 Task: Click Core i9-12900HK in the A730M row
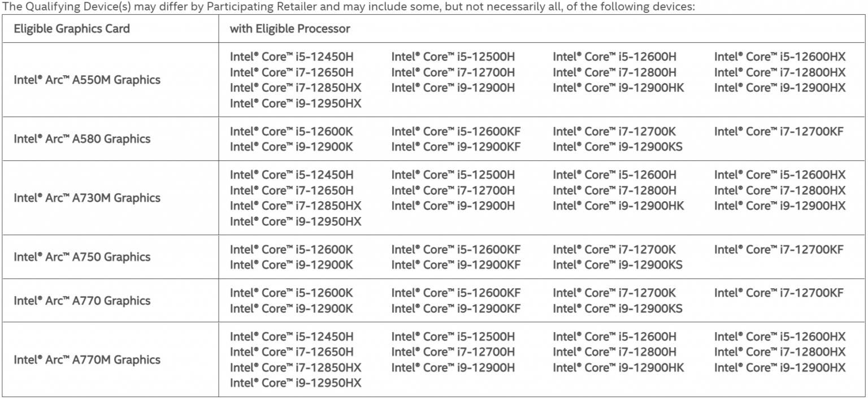(x=618, y=206)
